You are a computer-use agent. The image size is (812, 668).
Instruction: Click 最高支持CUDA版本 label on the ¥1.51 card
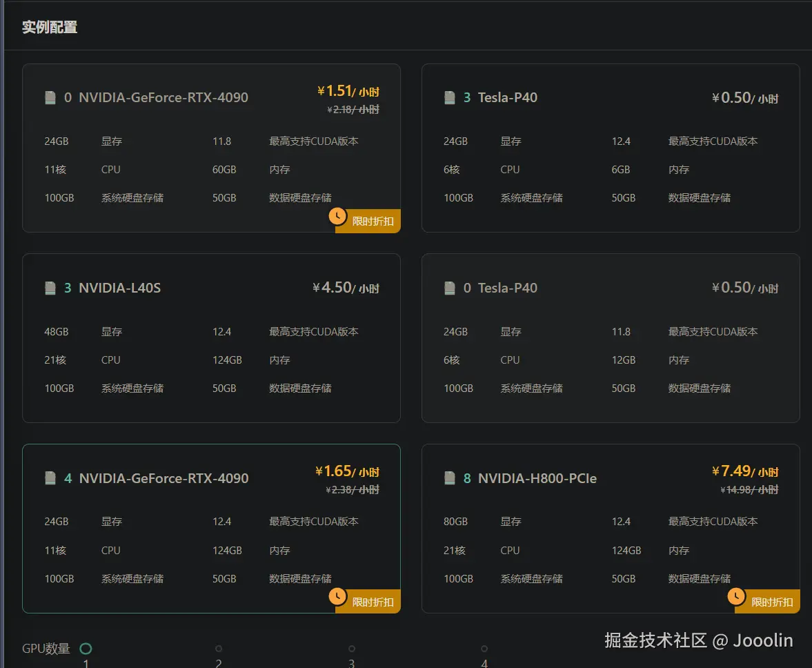pos(314,141)
